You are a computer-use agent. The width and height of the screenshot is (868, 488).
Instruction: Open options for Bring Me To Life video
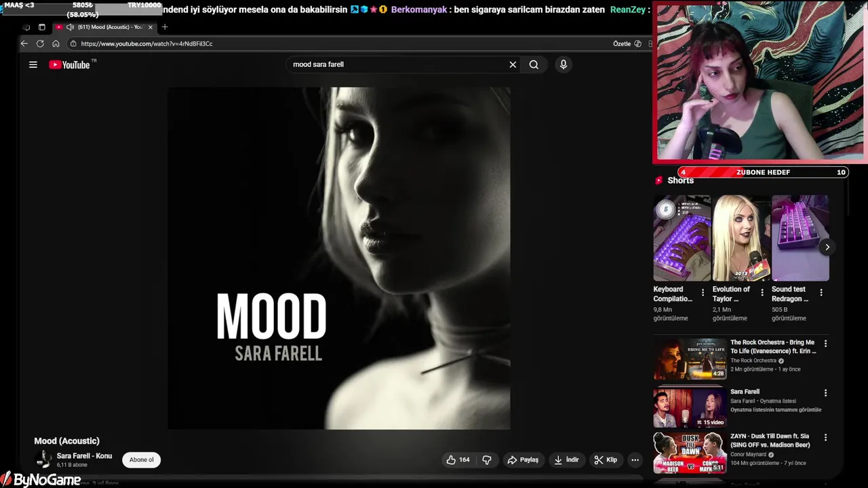(825, 344)
